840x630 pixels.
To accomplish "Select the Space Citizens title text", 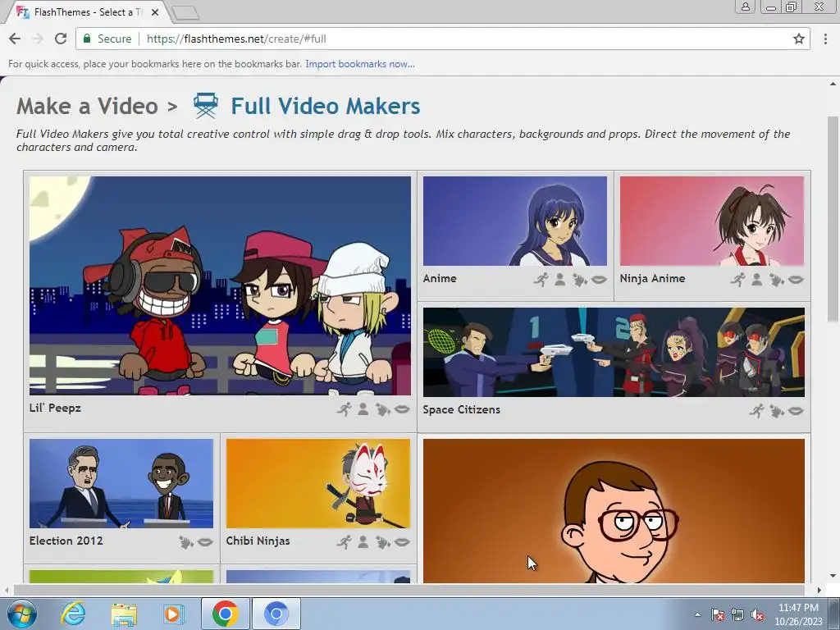I will tap(461, 410).
